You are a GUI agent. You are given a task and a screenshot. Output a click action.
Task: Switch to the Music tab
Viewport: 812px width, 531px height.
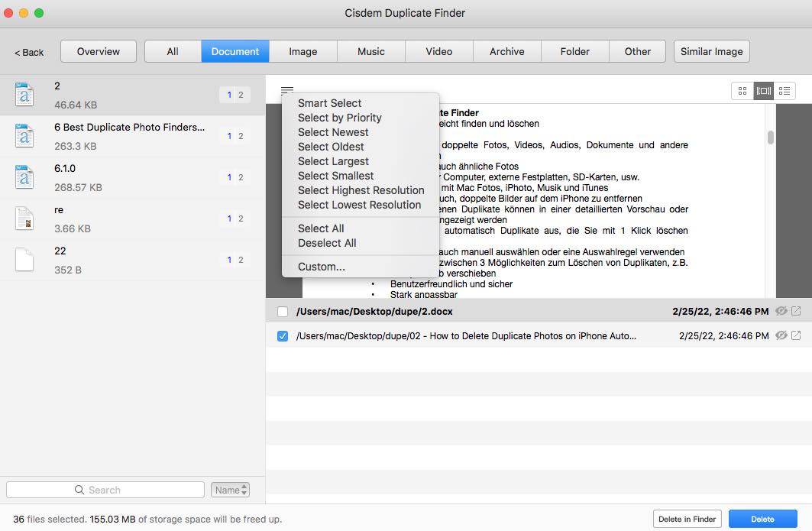click(x=370, y=51)
